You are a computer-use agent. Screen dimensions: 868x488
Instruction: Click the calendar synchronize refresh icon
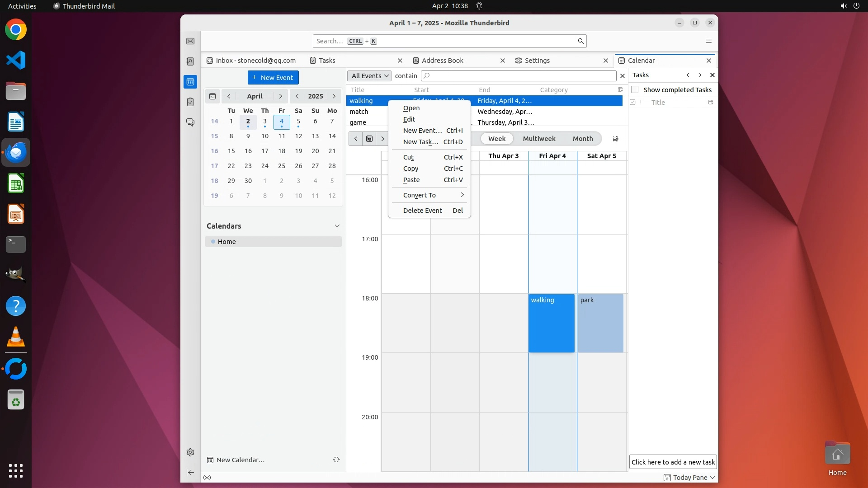pyautogui.click(x=336, y=460)
